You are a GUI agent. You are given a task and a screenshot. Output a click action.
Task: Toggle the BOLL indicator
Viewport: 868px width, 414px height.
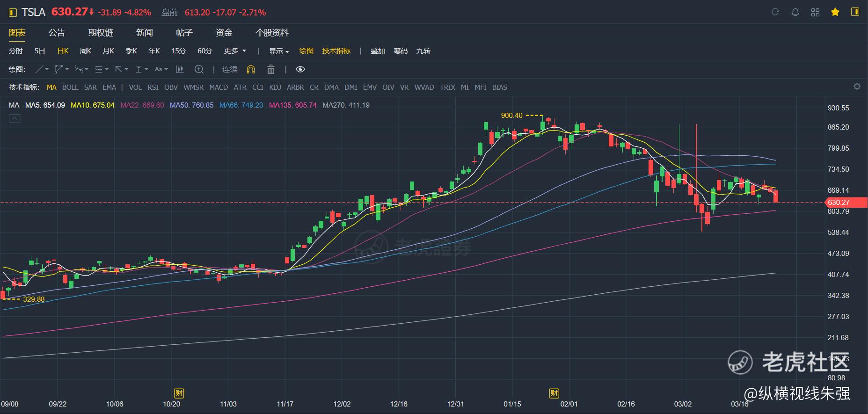[70, 87]
